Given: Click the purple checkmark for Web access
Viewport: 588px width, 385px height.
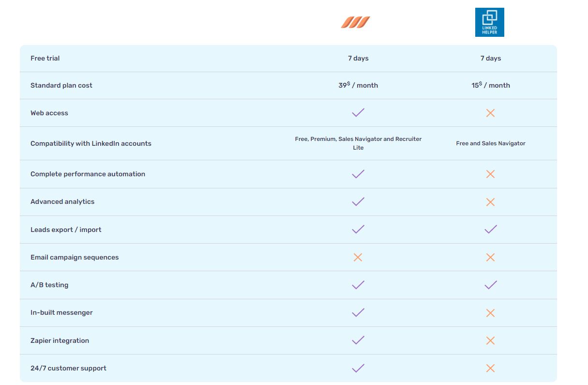Looking at the screenshot, I should tap(358, 113).
